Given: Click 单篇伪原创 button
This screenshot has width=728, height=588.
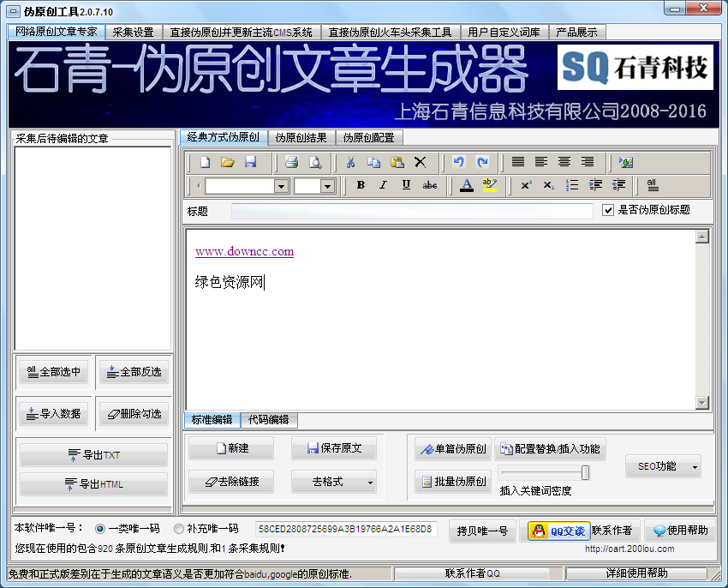Looking at the screenshot, I should pos(453,449).
